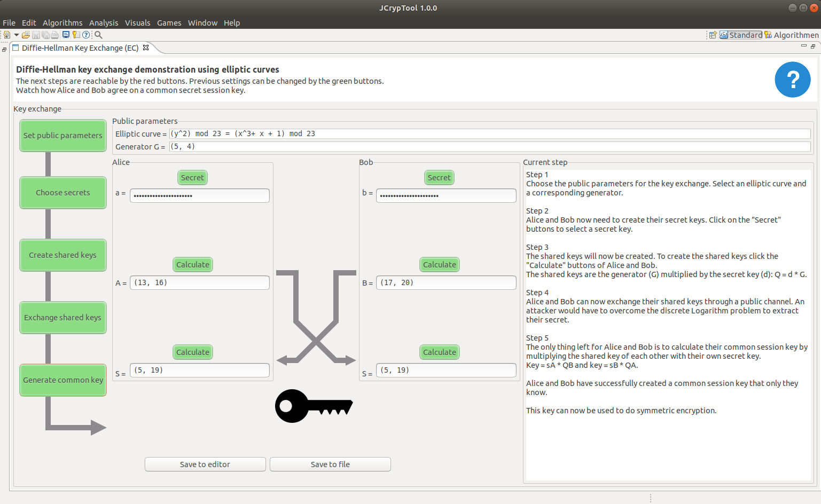
Task: Switch to the Algorithmen perspective
Action: [791, 35]
